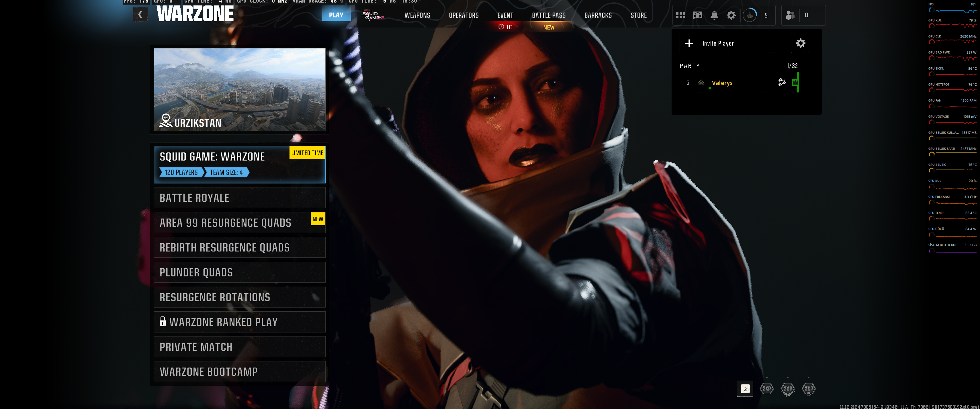Click the Valerys party member name
The width and height of the screenshot is (980, 409).
(x=722, y=83)
